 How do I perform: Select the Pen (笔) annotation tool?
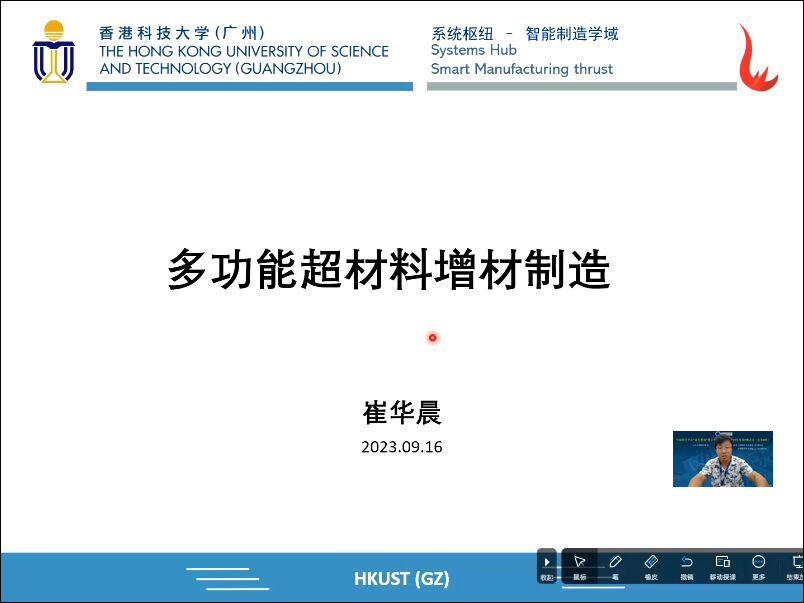coord(615,564)
